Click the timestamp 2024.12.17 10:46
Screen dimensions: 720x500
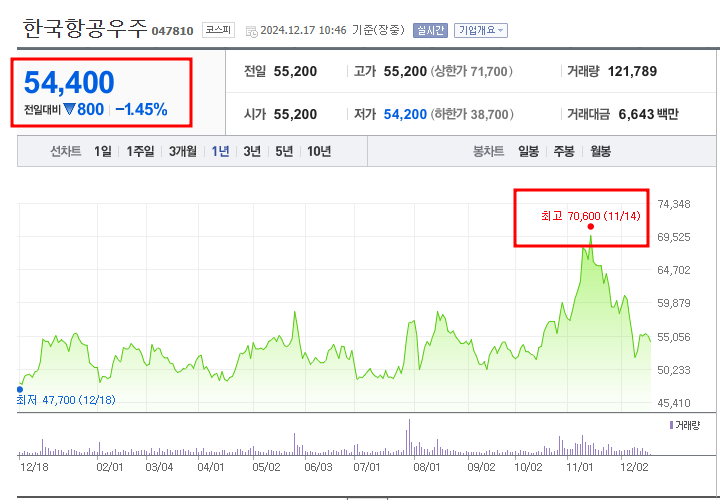(x=303, y=30)
